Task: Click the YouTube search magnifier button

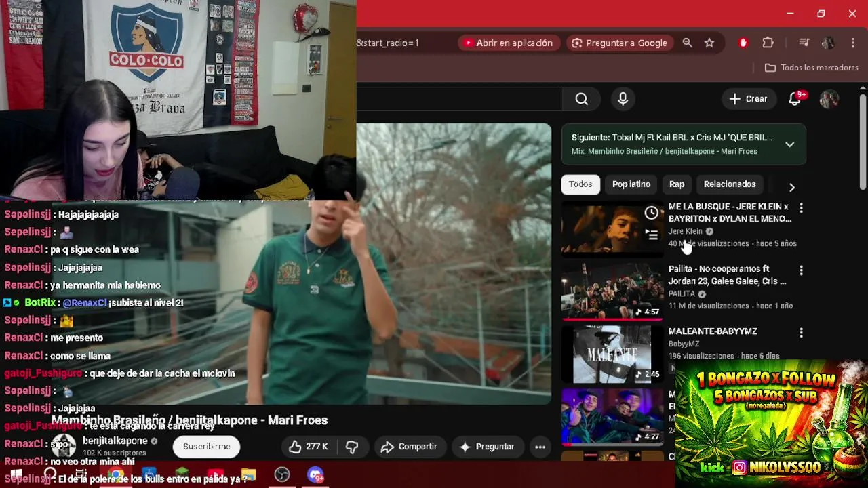Action: coord(581,99)
